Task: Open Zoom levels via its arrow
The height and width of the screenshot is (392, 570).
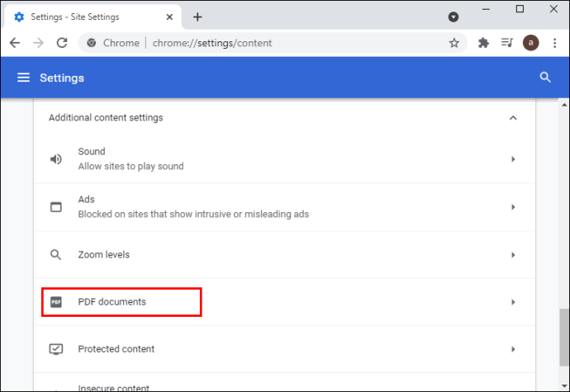Action: 513,255
